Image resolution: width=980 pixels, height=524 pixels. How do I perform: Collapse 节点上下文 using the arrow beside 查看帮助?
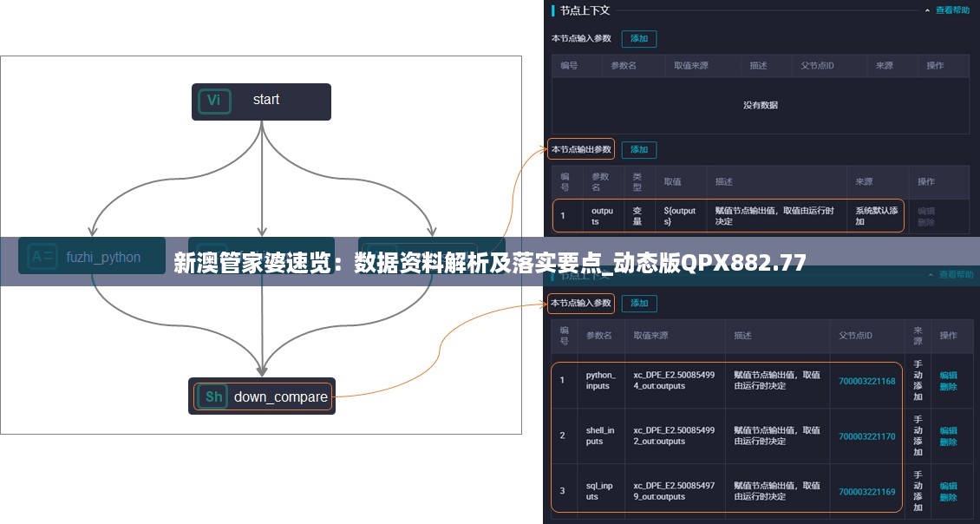(927, 10)
